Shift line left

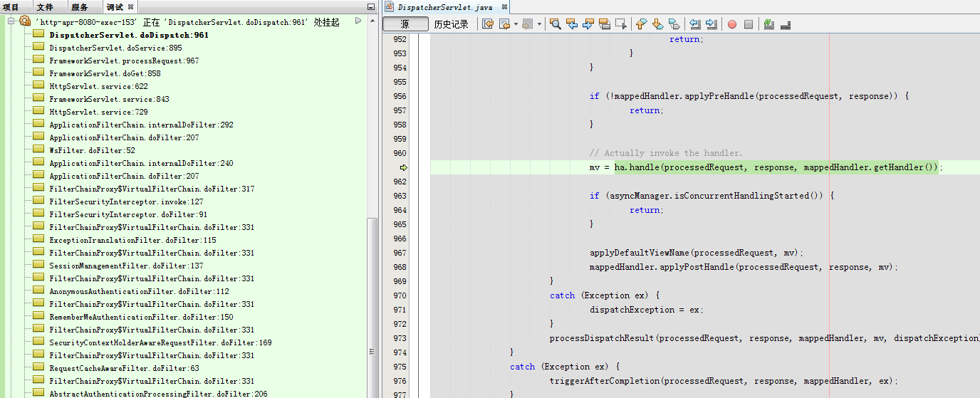695,24
